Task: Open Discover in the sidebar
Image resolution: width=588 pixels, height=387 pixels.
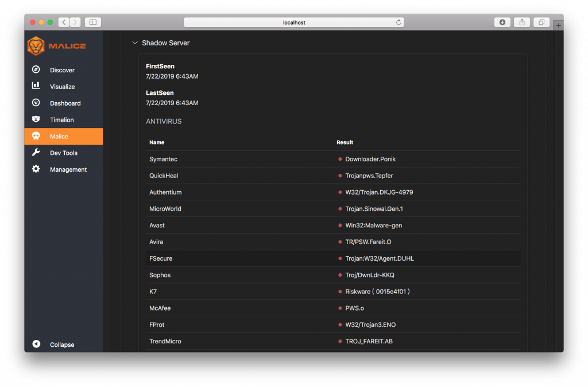Action: point(64,69)
